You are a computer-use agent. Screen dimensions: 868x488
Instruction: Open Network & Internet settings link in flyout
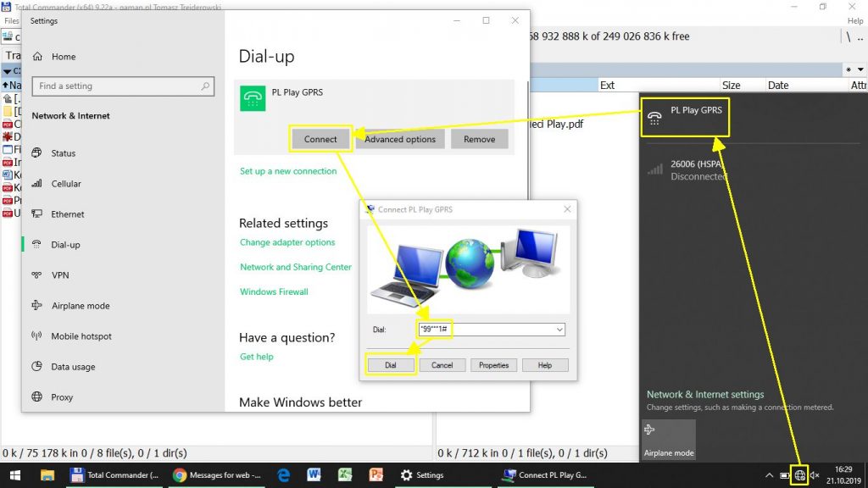point(705,395)
